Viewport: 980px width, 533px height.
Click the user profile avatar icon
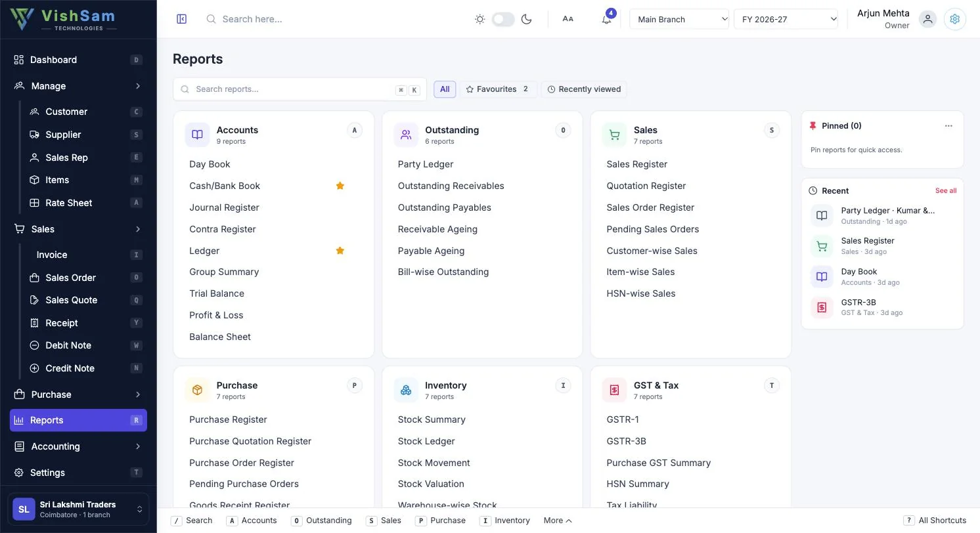point(927,19)
